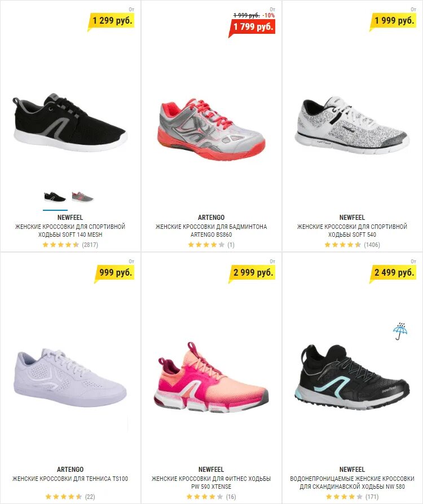Open the Soft 140 Mesh product title link
The image size is (423, 504).
tap(70, 231)
